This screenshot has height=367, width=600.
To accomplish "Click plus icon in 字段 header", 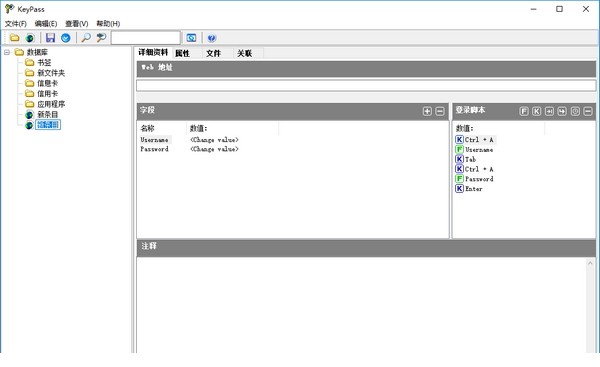I will click(427, 111).
